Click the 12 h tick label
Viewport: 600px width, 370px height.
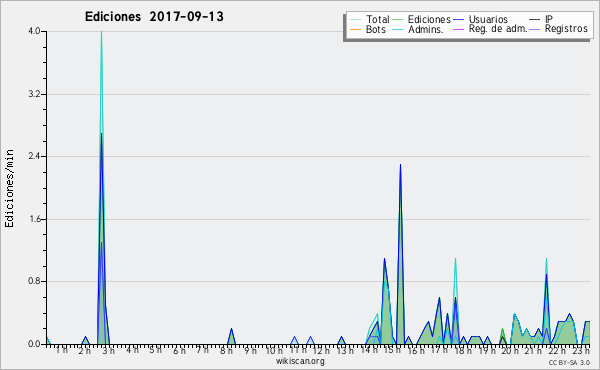coord(321,350)
